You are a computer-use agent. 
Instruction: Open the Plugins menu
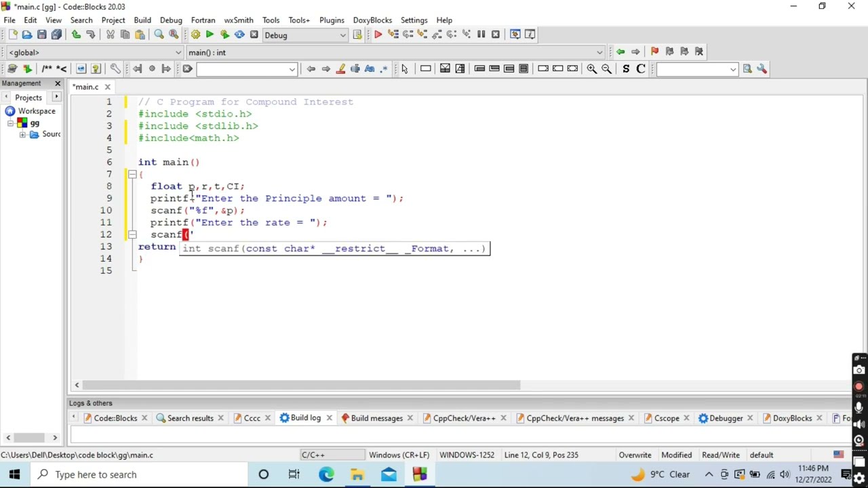coord(332,20)
